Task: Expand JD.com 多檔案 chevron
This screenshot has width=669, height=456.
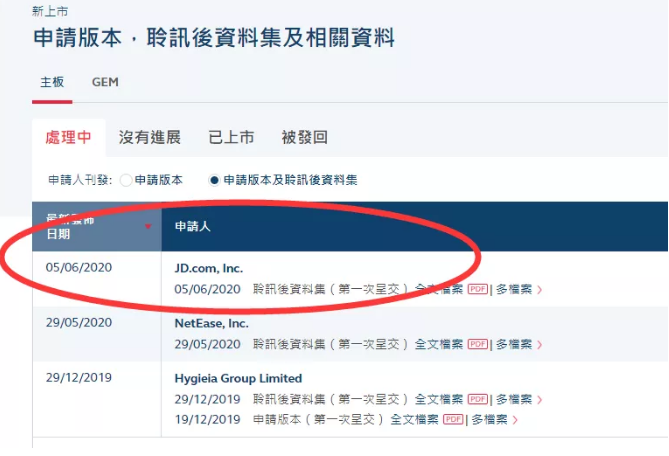Action: click(x=540, y=290)
